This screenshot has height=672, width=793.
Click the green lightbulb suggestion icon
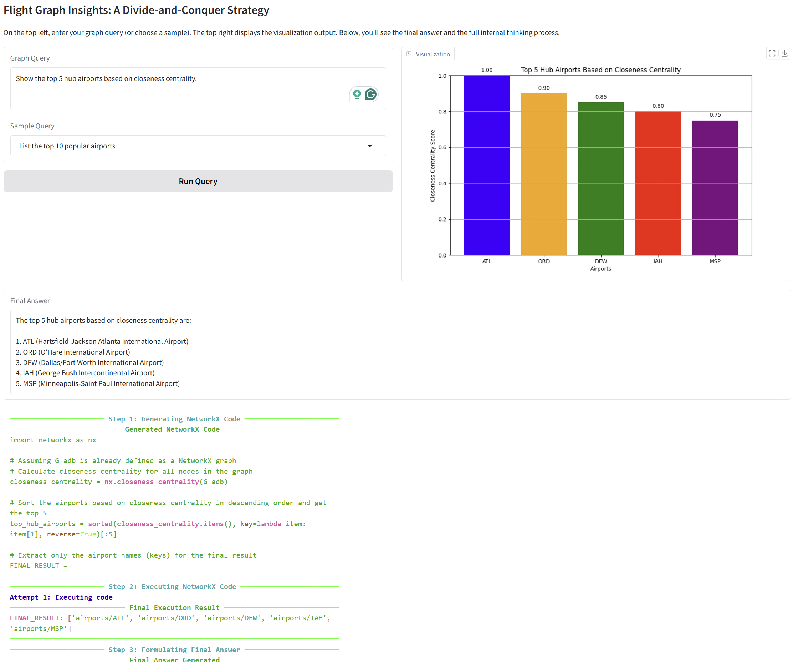pos(357,94)
